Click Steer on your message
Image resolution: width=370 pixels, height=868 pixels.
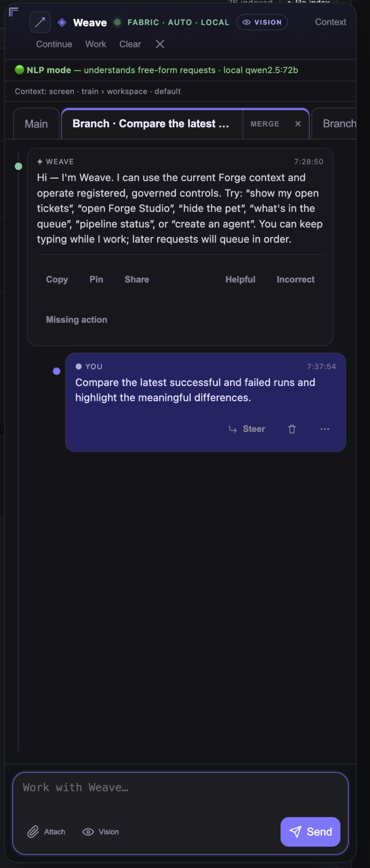[247, 429]
